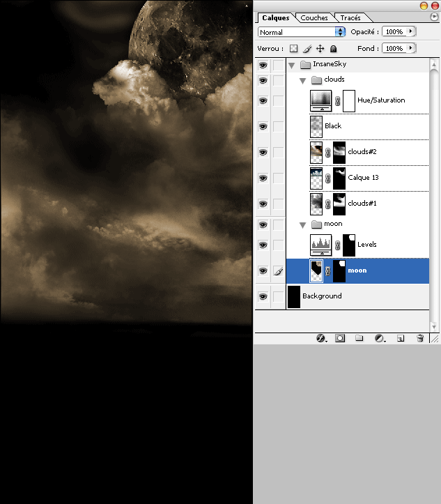Select the Background layer name
The width and height of the screenshot is (441, 504).
coord(322,296)
